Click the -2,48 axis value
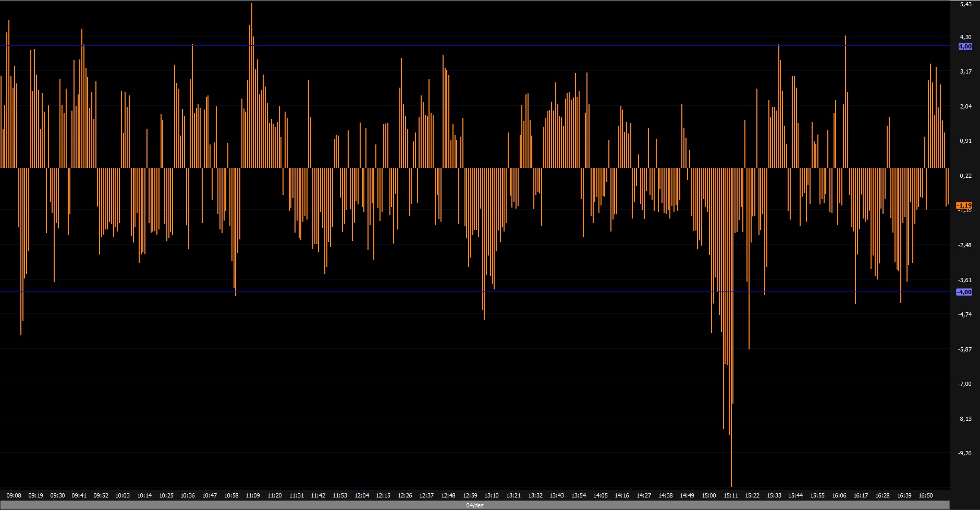The height and width of the screenshot is (510, 980). coord(964,245)
